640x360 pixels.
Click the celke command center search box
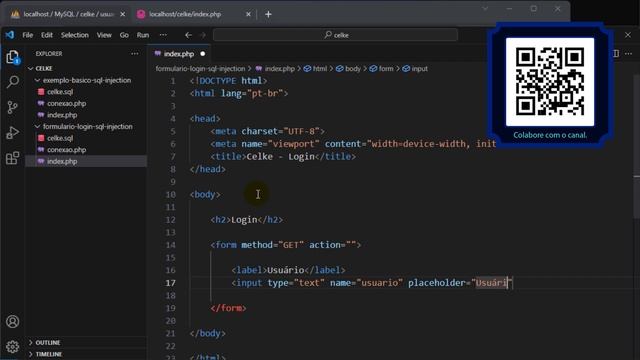coord(335,35)
